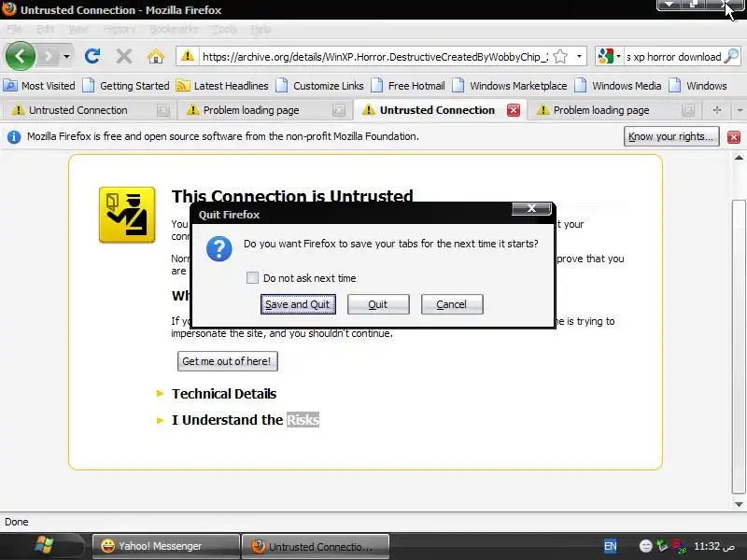Dismiss the notification bar with red X
The width and height of the screenshot is (747, 560).
pos(734,137)
